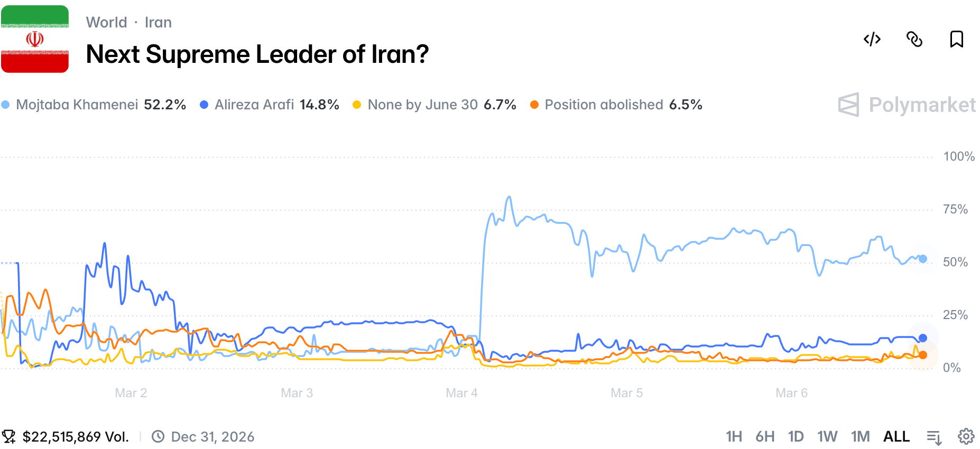Click the embed code icon
980x449 pixels.
[x=872, y=39]
